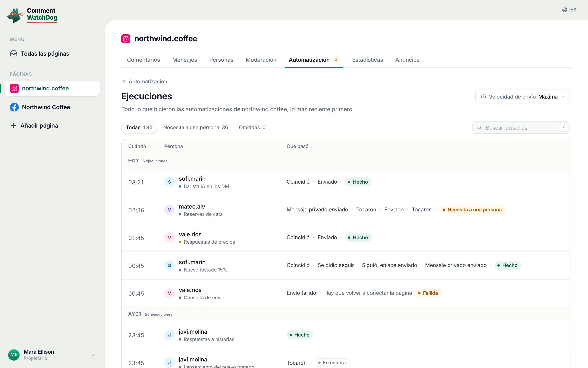This screenshot has height=368, width=588.
Task: Click the Nuevo tostado 15% automation label
Action: 205,270
